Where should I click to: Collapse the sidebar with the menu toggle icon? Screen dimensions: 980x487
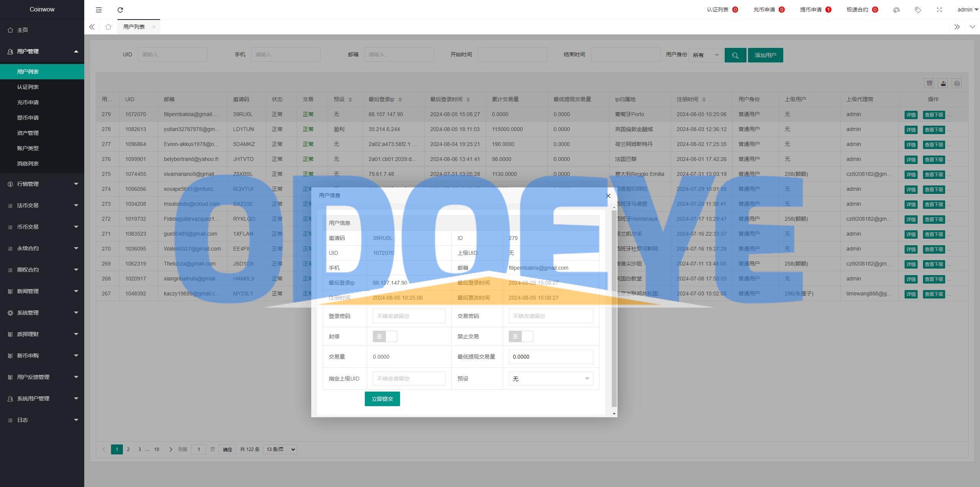pos(99,10)
